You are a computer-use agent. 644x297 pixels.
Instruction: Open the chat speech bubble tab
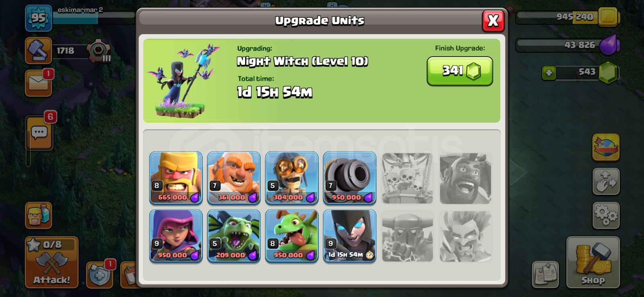(x=39, y=133)
